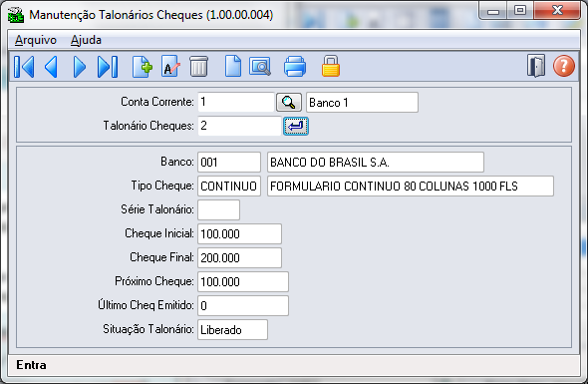This screenshot has height=384, width=588.
Task: Jump to the last record
Action: (108, 67)
